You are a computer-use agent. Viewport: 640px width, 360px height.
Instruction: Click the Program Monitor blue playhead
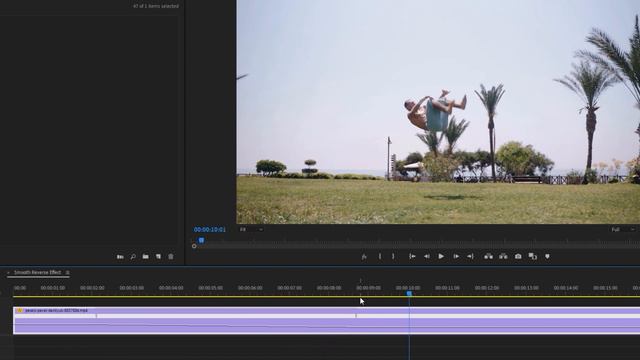tap(201, 240)
